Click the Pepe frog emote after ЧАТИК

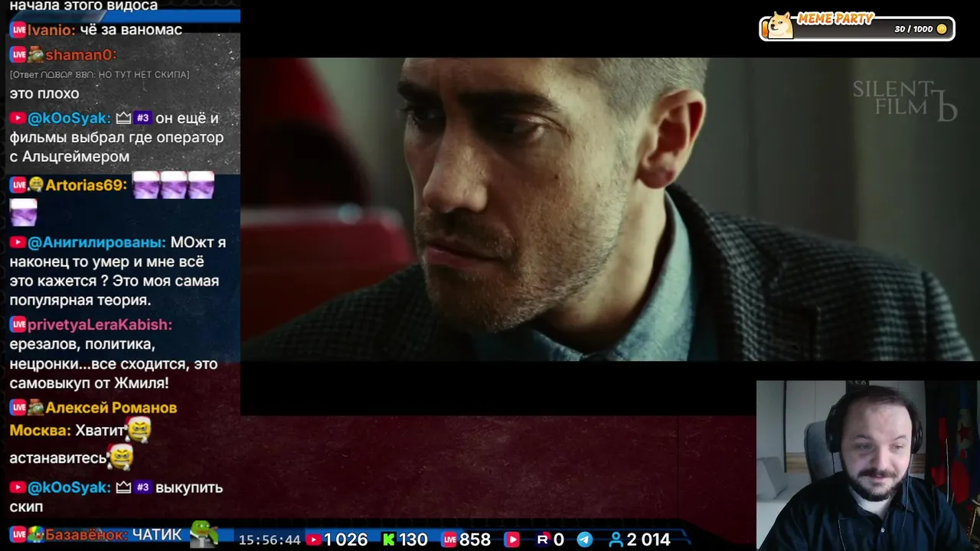point(204,533)
